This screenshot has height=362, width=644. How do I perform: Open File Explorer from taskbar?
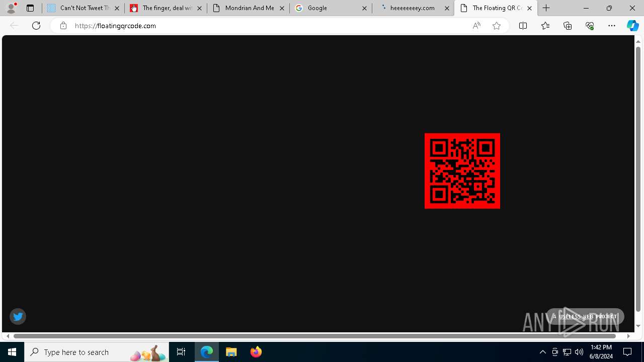click(231, 352)
